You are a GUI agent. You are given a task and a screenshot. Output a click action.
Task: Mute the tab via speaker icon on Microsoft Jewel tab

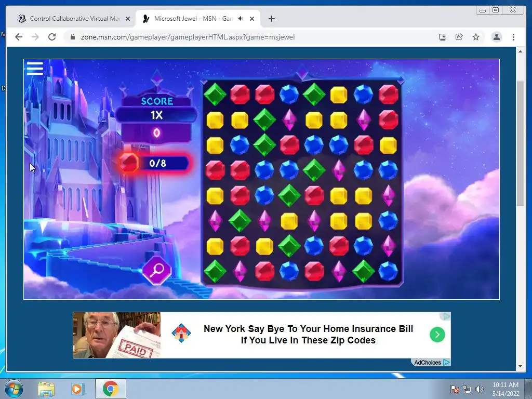(241, 19)
